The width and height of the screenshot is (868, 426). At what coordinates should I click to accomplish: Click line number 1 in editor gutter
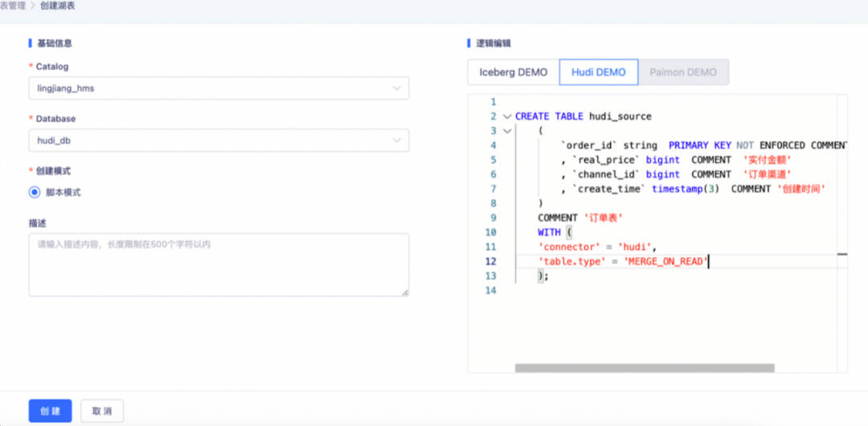(493, 103)
